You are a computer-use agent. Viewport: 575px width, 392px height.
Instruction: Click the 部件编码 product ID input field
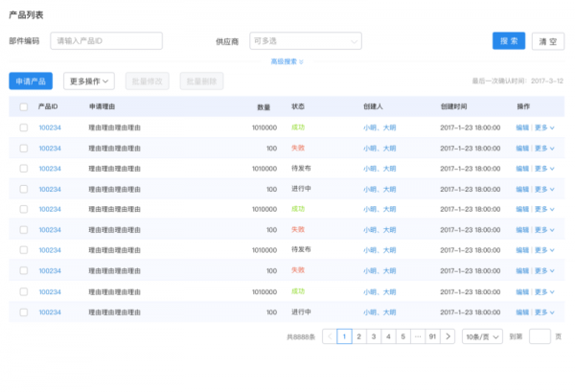(x=106, y=41)
